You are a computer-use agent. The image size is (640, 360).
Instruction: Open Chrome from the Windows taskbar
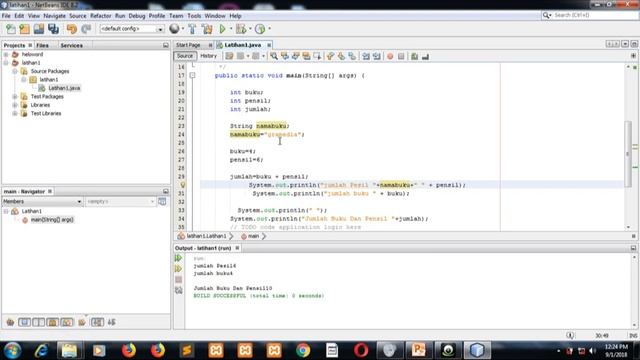pyautogui.click(x=303, y=350)
